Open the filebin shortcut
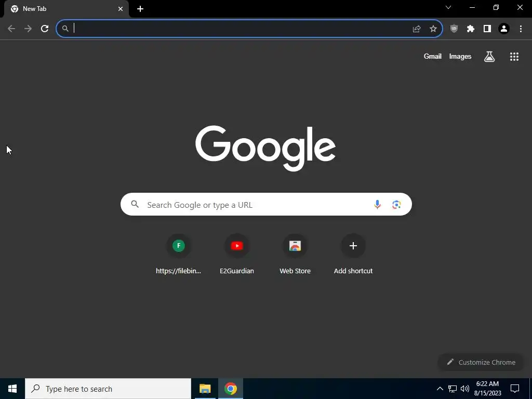Screen dimensions: 532x399 [179, 254]
